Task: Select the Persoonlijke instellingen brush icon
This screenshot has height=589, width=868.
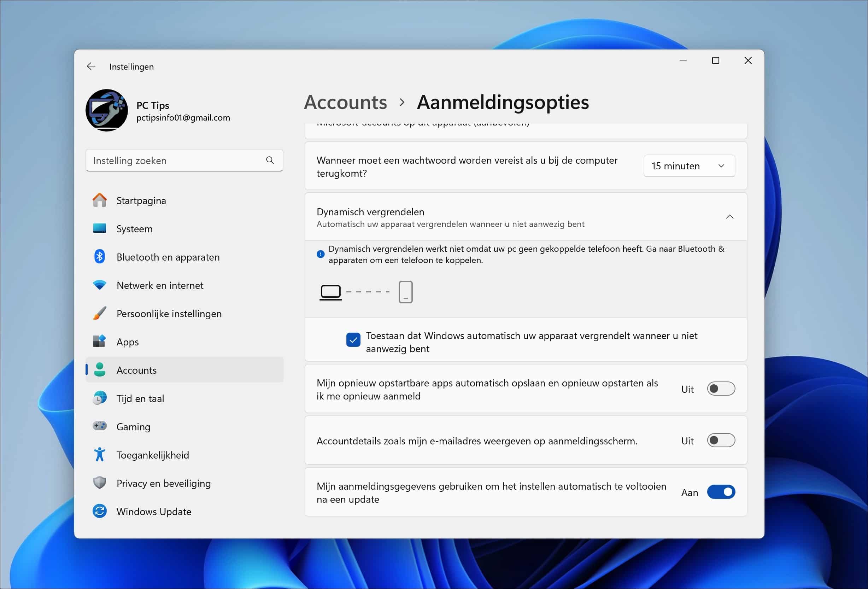Action: [x=100, y=313]
